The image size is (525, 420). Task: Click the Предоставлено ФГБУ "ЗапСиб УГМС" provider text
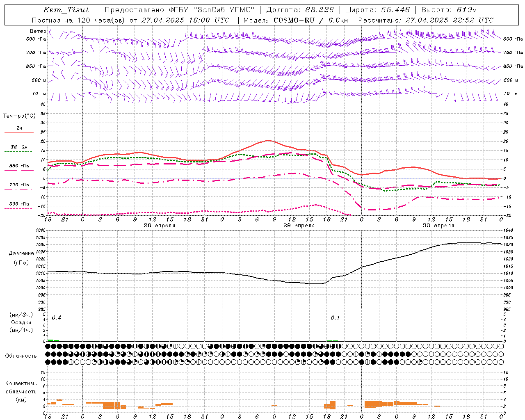coord(180,10)
